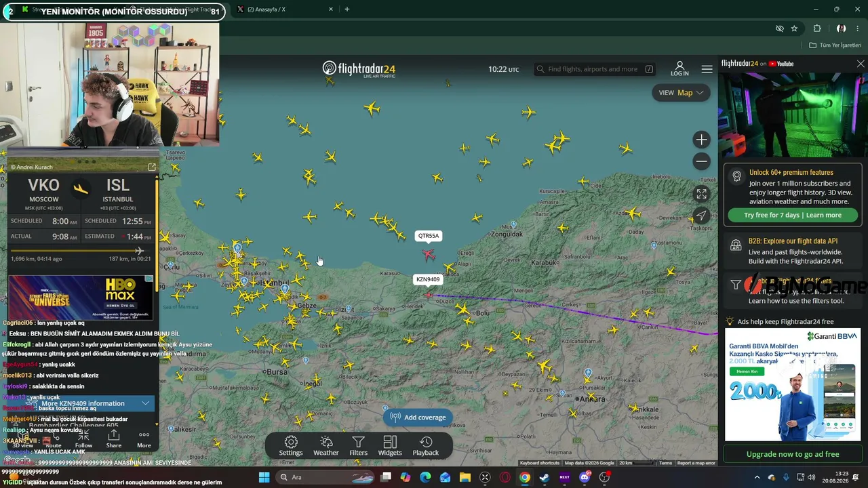Click the Flightradar24 logo
Screen dimensions: 868x488
[359, 69]
